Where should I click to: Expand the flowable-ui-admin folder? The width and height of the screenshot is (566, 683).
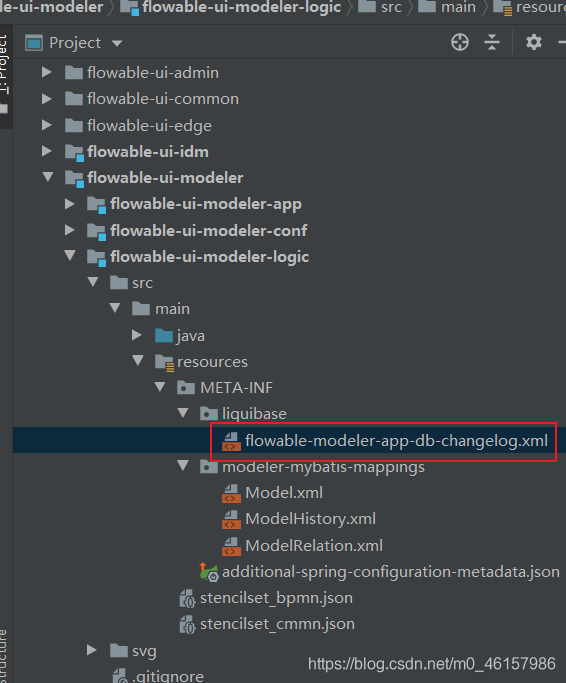point(47,72)
